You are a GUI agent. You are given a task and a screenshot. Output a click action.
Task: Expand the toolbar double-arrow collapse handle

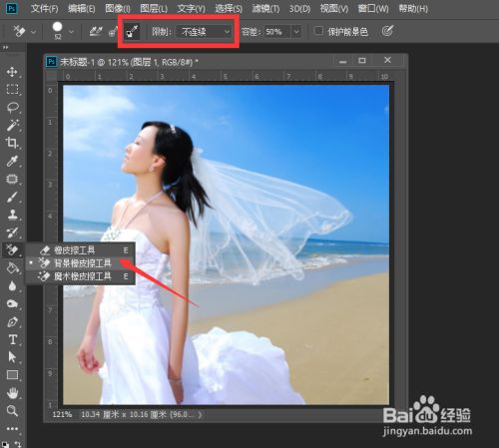[5, 48]
